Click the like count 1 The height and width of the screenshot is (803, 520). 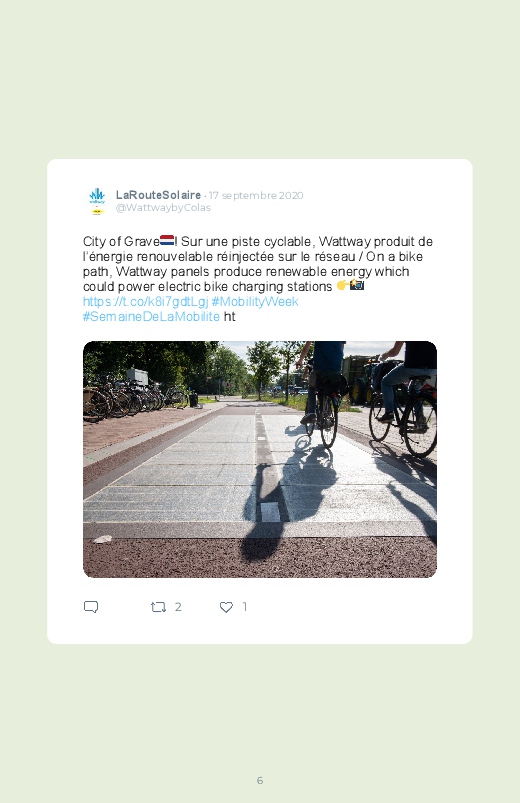[244, 607]
